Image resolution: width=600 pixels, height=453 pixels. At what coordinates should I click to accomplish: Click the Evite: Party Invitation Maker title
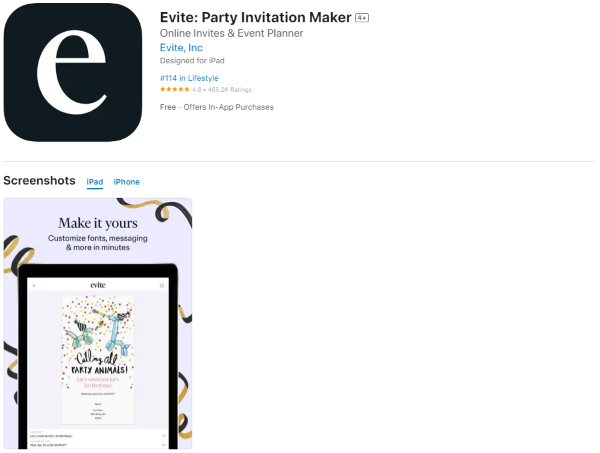[255, 18]
